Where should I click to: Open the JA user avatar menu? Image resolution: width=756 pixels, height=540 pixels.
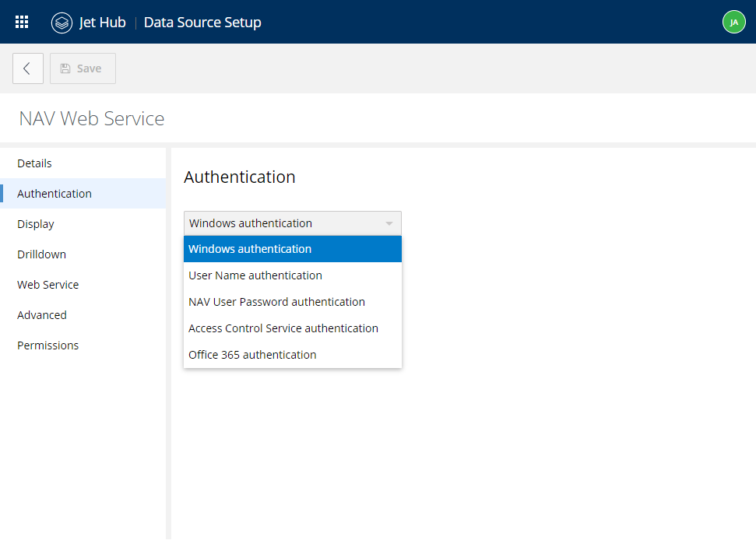[734, 22]
